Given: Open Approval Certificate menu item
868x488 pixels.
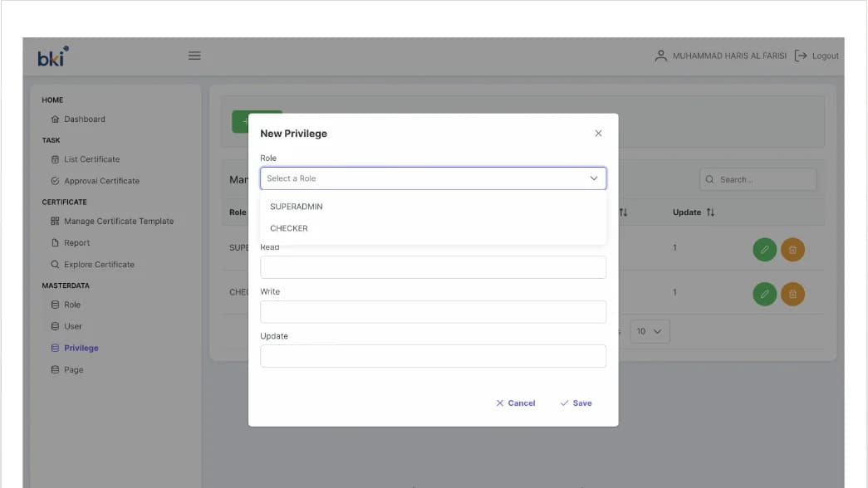Looking at the screenshot, I should (x=101, y=181).
